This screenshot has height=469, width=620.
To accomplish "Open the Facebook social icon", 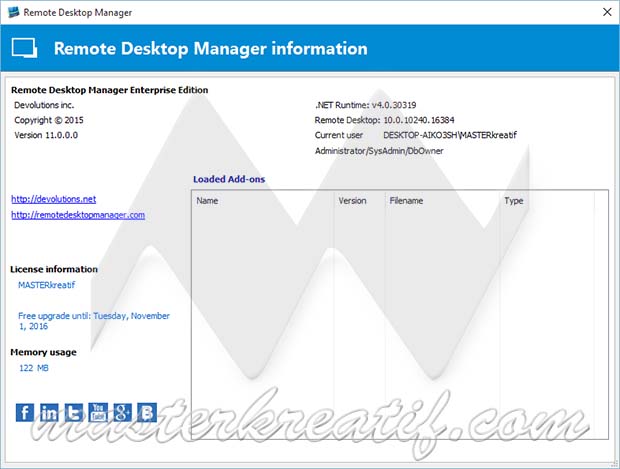I will tap(25, 412).
